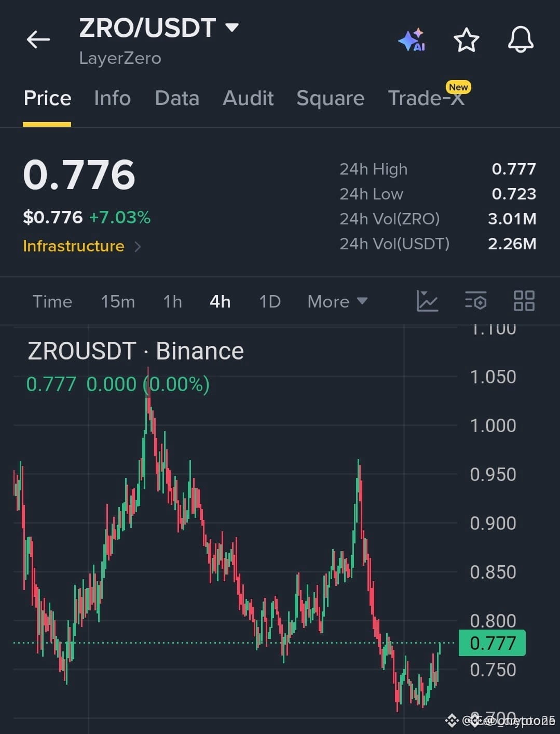Open chart indicators line-graph icon
560x734 pixels.
pyautogui.click(x=427, y=301)
